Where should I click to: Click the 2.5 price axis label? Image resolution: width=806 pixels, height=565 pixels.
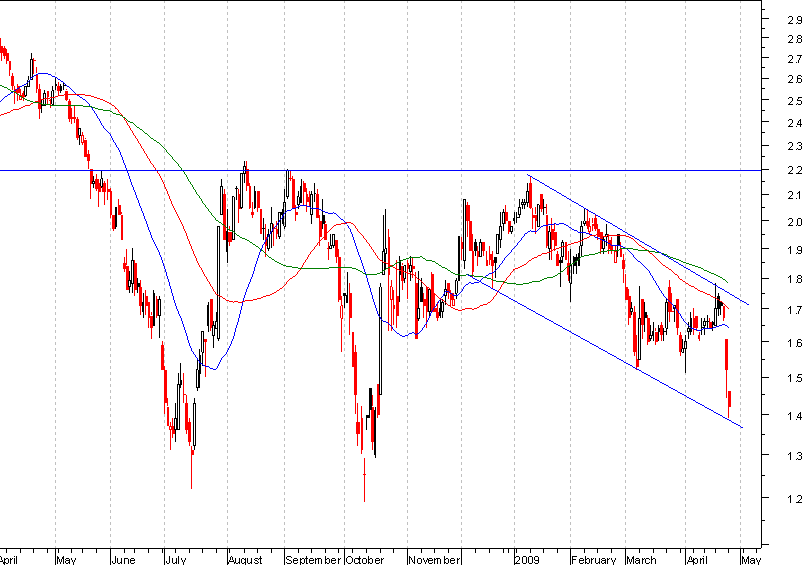(795, 101)
